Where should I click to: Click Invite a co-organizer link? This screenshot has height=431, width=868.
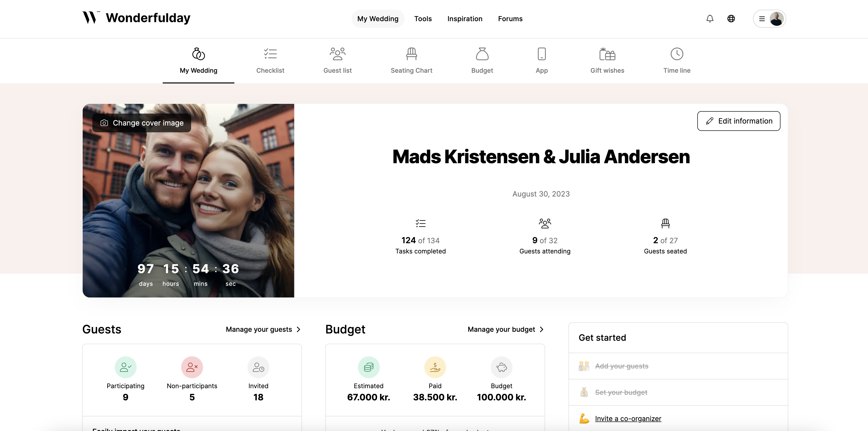click(628, 419)
